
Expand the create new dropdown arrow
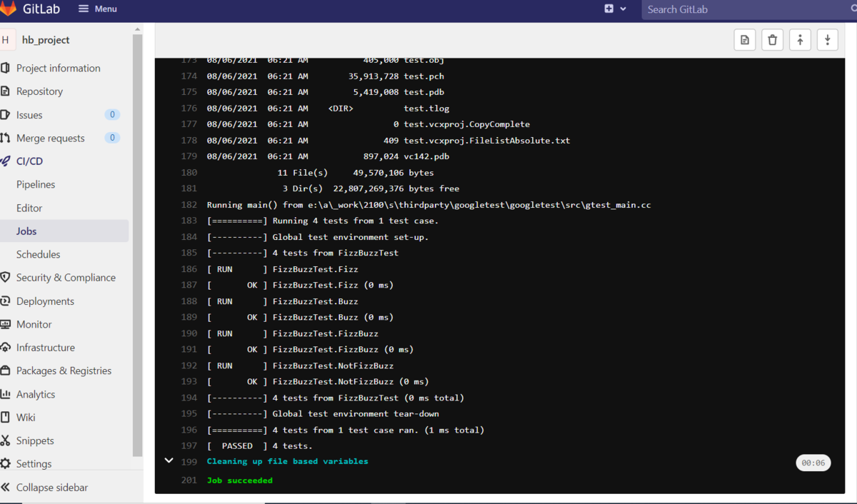pyautogui.click(x=623, y=9)
